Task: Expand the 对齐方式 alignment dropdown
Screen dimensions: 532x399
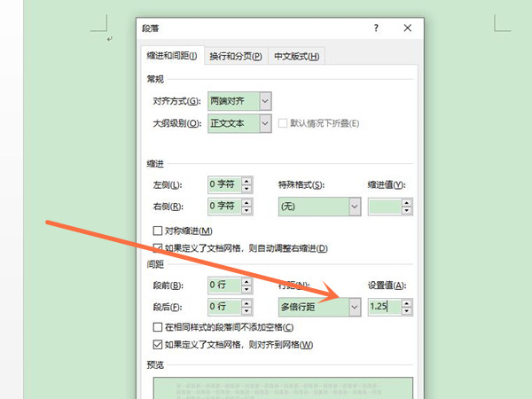Action: click(x=265, y=101)
